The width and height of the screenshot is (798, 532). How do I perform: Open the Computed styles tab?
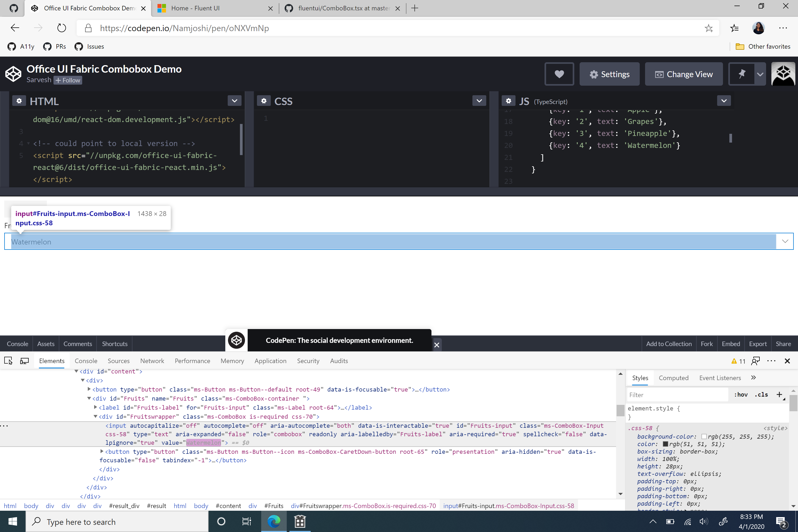pyautogui.click(x=674, y=378)
